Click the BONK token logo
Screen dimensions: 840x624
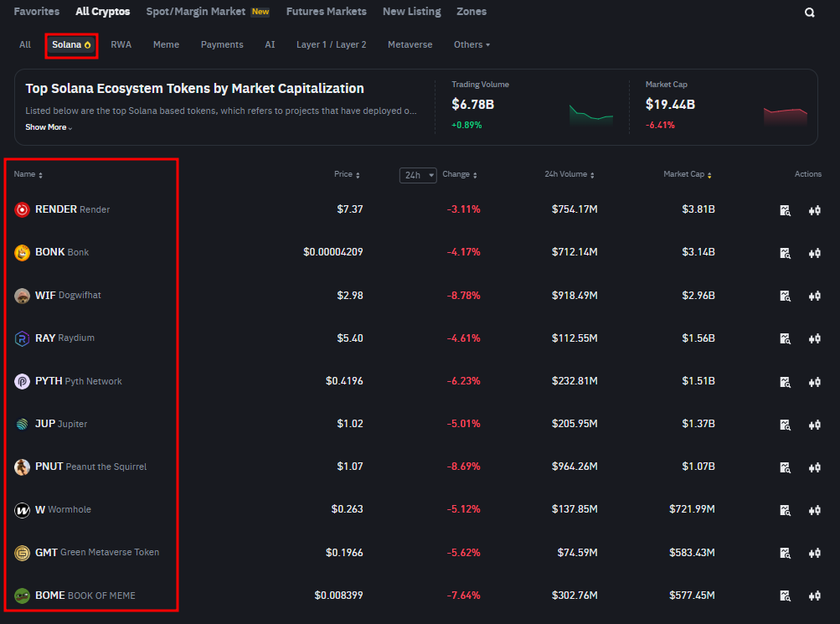pyautogui.click(x=22, y=253)
